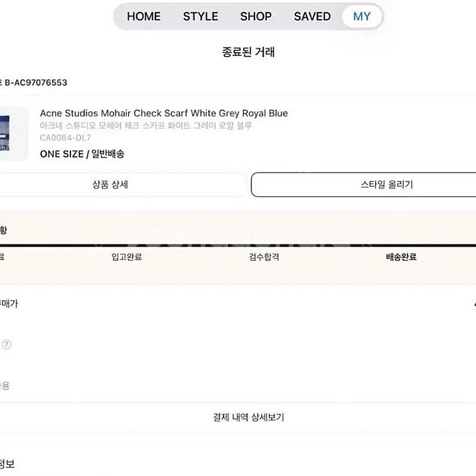Open the HOME tab

(143, 17)
